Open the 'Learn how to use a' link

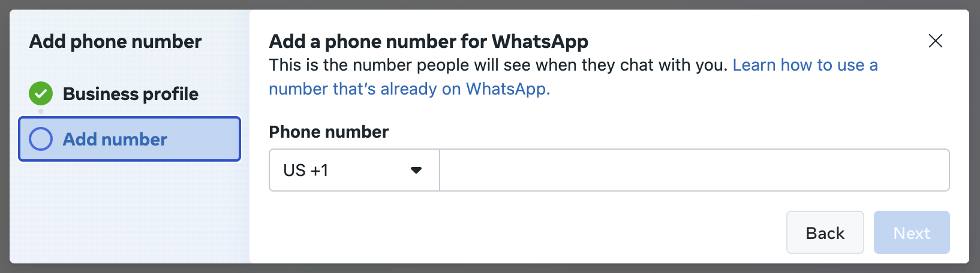click(x=805, y=65)
